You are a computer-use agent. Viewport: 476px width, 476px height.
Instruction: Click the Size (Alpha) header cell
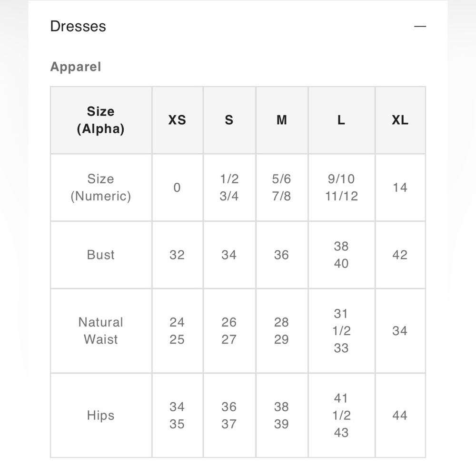click(100, 120)
